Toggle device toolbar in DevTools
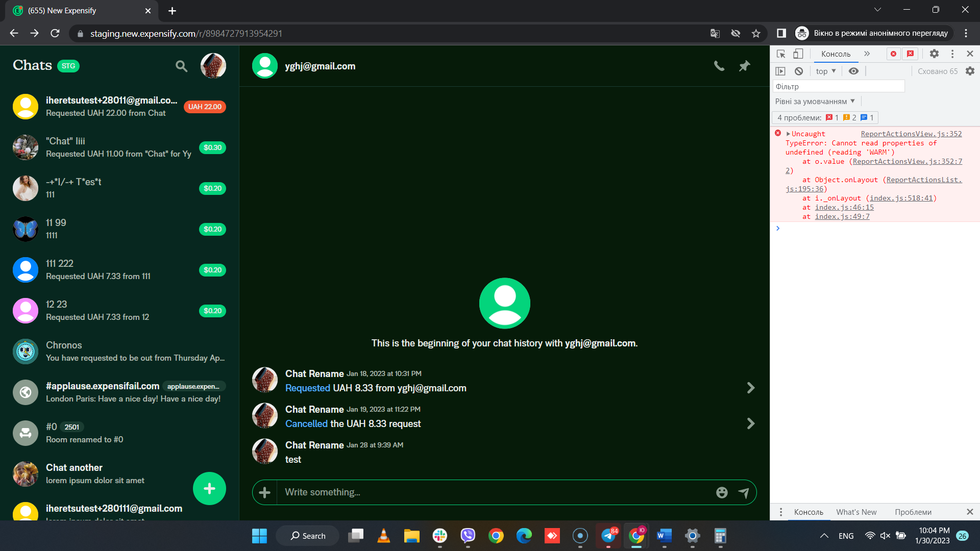The image size is (980, 551). [x=798, y=54]
